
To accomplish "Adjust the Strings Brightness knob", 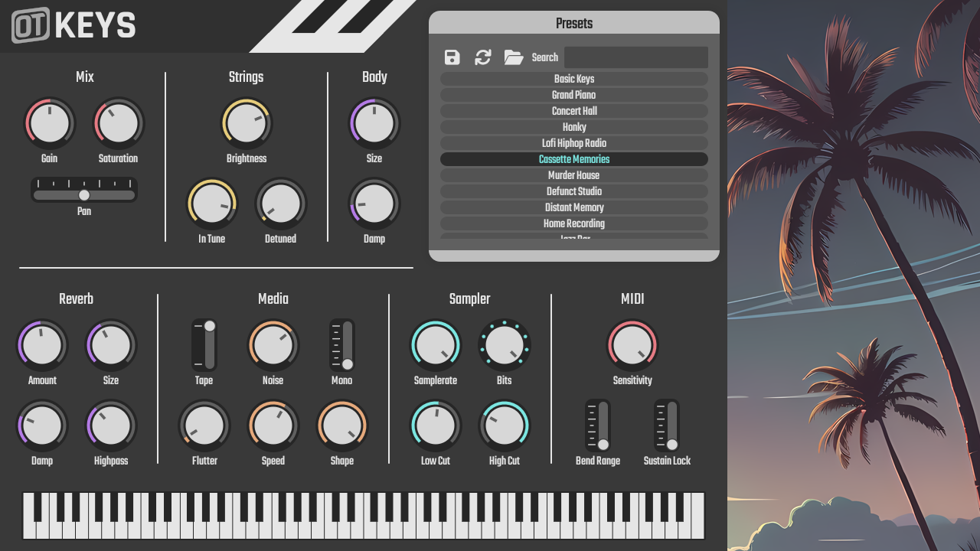I will click(x=247, y=123).
